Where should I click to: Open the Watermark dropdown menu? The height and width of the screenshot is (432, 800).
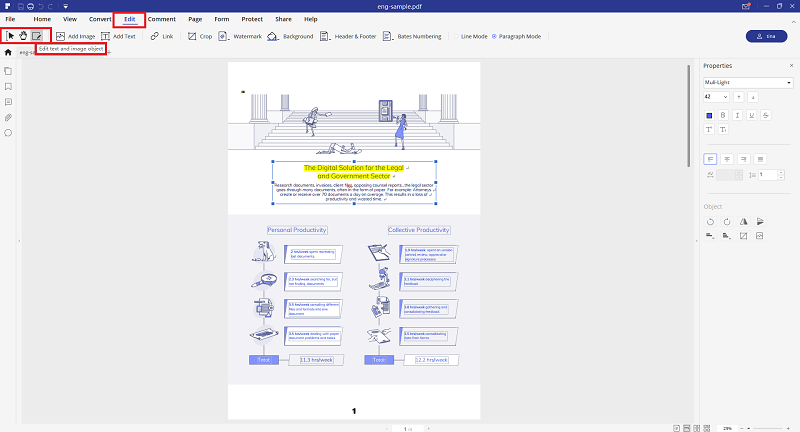pos(243,36)
